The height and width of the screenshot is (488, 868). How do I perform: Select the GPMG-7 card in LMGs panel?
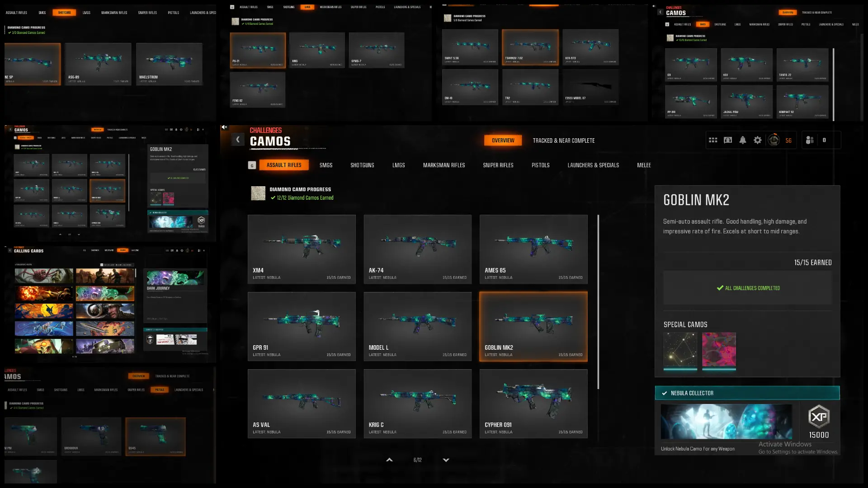(x=377, y=50)
